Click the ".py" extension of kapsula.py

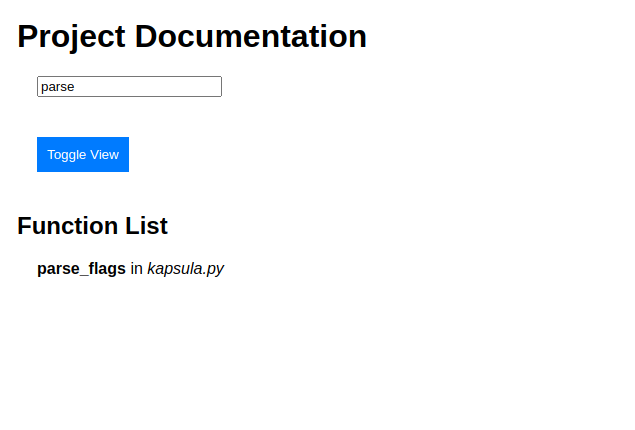(x=213, y=269)
